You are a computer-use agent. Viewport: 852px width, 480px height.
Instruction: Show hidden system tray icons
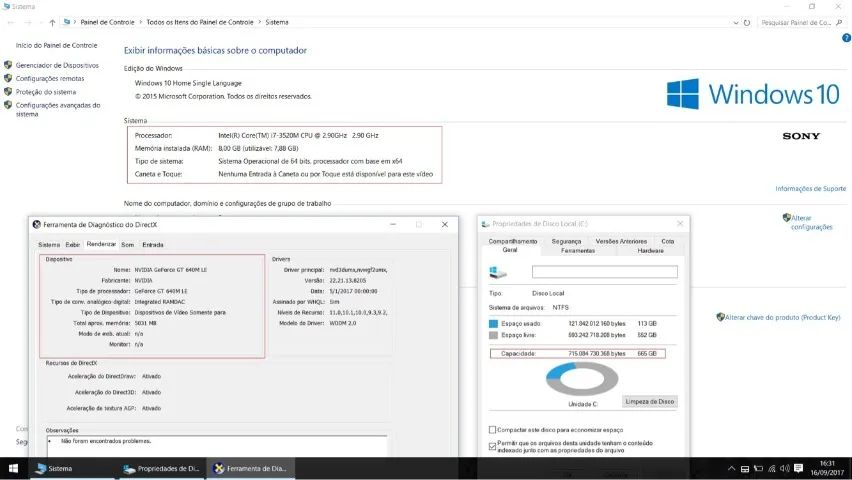tap(731, 469)
